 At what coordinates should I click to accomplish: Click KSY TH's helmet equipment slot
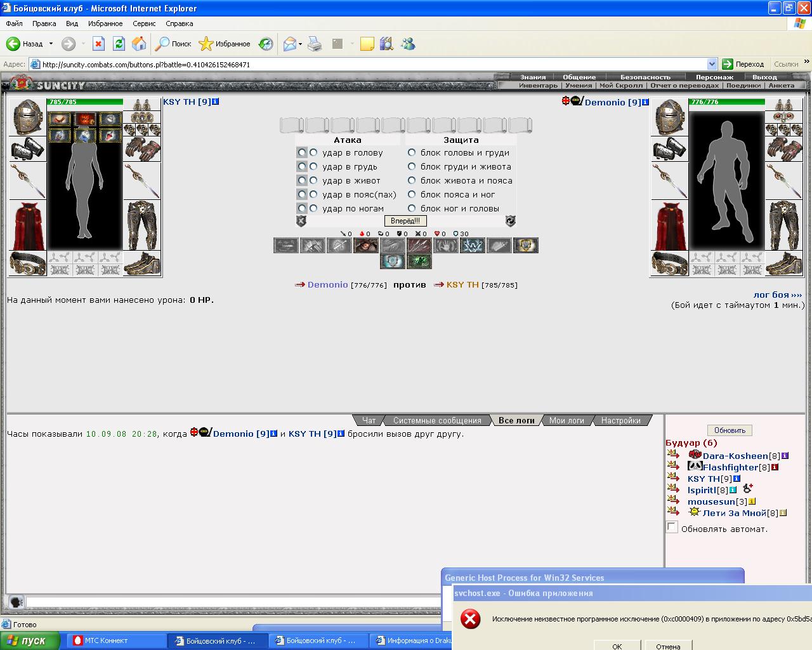(x=27, y=117)
